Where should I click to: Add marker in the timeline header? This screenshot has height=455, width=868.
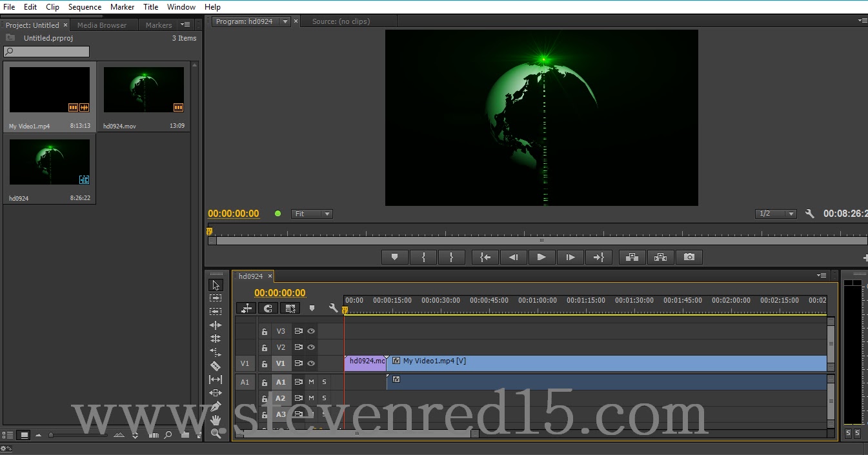pyautogui.click(x=312, y=308)
